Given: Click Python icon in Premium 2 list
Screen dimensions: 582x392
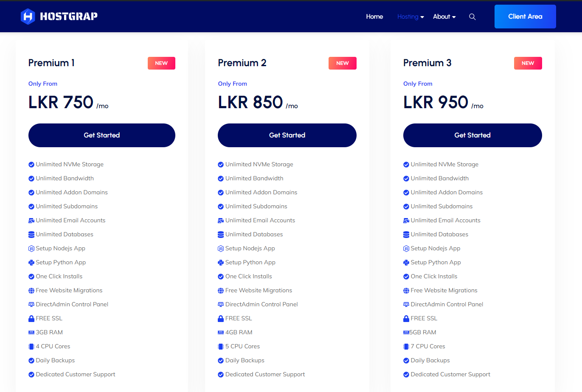Looking at the screenshot, I should click(221, 263).
